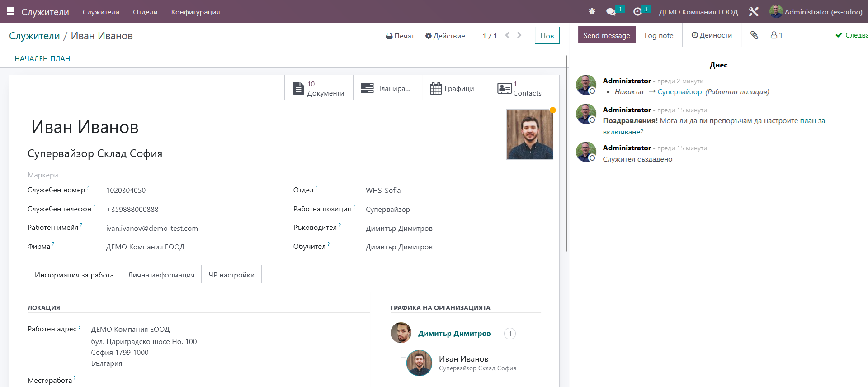Open the apps grid menu icon

[10, 11]
